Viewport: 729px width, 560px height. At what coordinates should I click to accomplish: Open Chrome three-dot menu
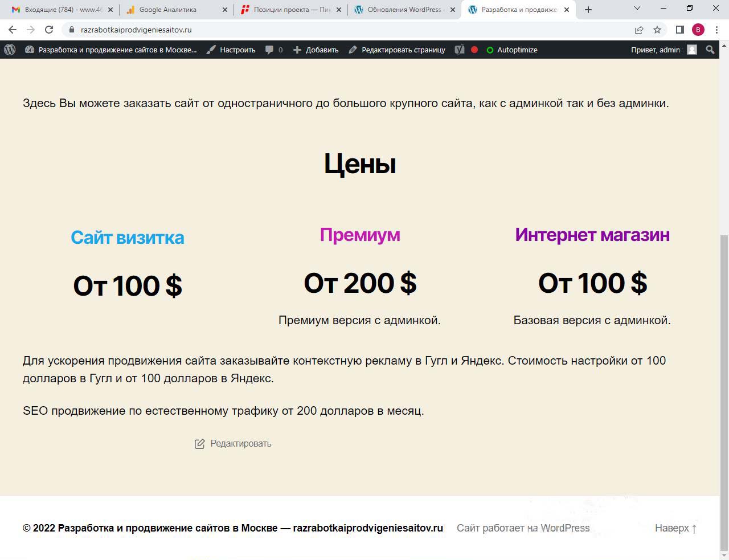[x=716, y=30]
